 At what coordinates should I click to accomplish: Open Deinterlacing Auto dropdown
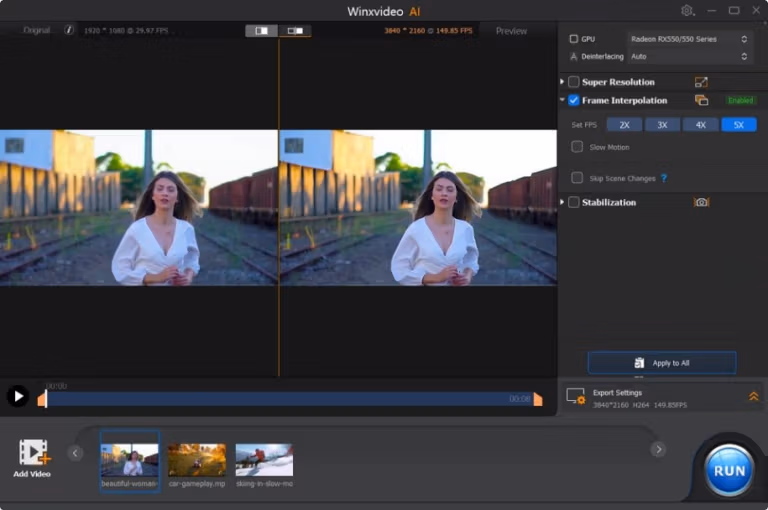pos(689,56)
